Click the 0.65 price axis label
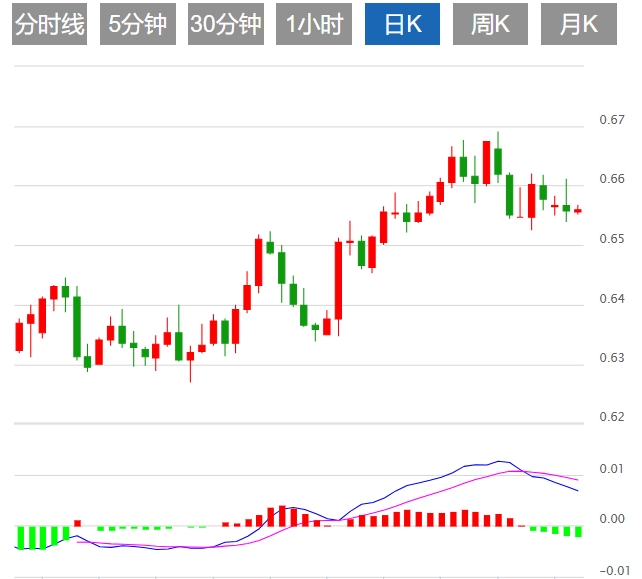 tap(612, 238)
